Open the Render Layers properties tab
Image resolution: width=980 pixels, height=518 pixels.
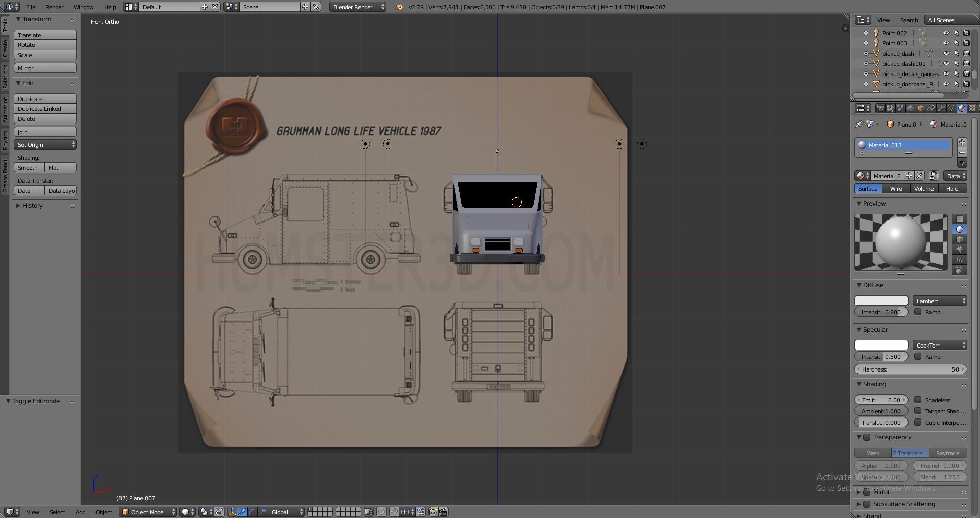click(890, 108)
